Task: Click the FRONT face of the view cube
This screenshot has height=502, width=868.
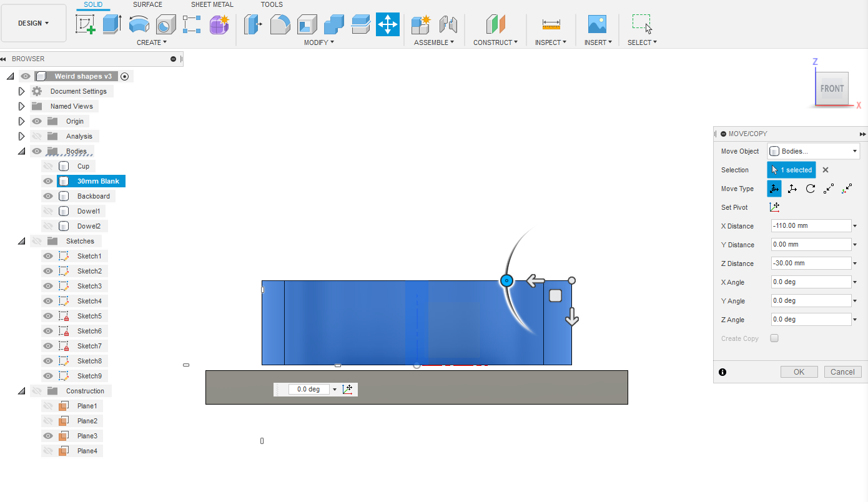Action: point(832,89)
